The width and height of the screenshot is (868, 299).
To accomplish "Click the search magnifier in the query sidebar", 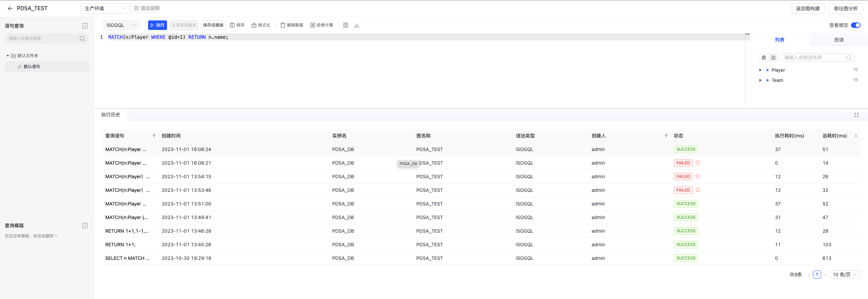I will click(82, 38).
